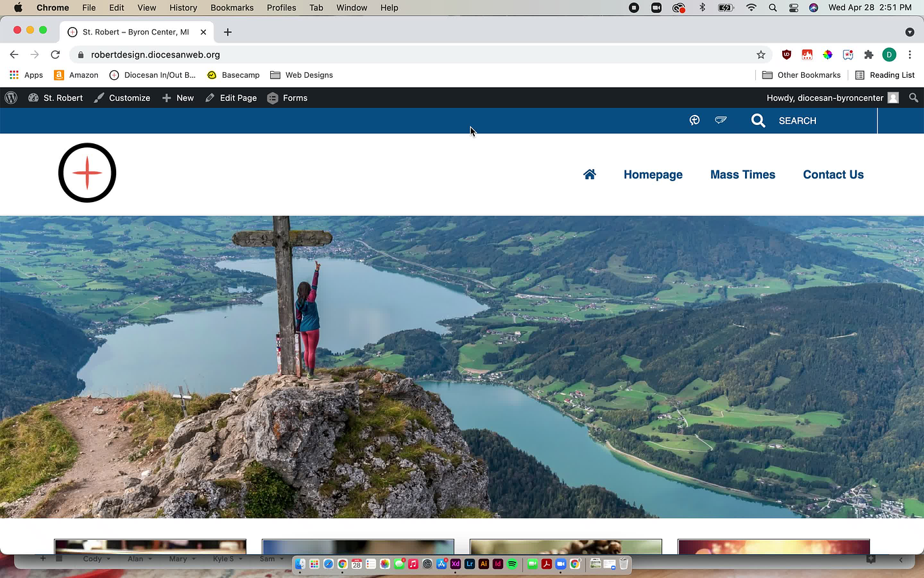This screenshot has height=578, width=924.
Task: Click the circular cross site logo
Action: tap(87, 173)
